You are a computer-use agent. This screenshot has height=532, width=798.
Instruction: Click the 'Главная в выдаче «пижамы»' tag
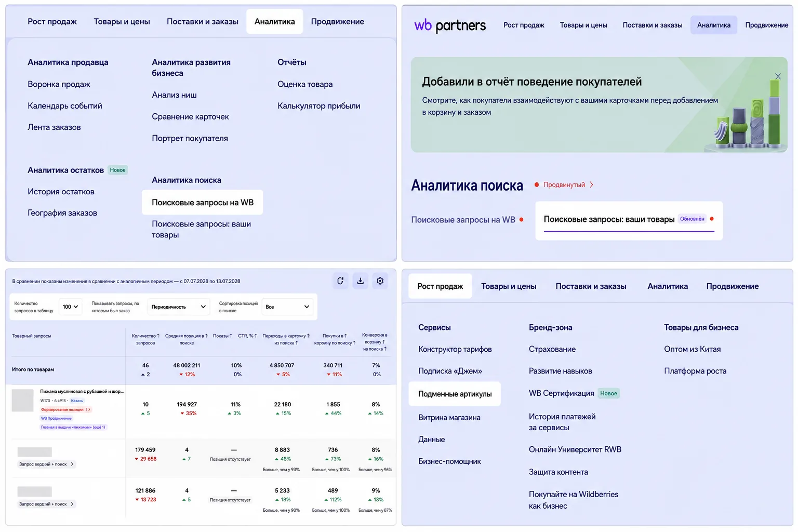click(x=73, y=428)
